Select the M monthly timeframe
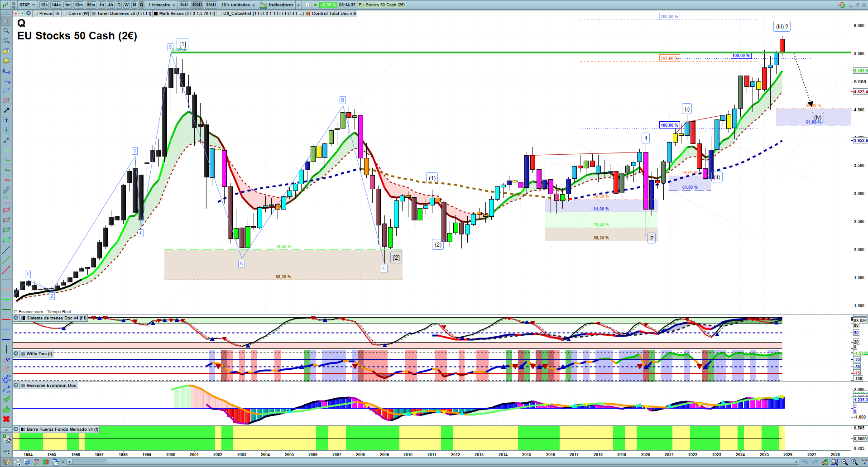868x467 pixels. pos(134,5)
